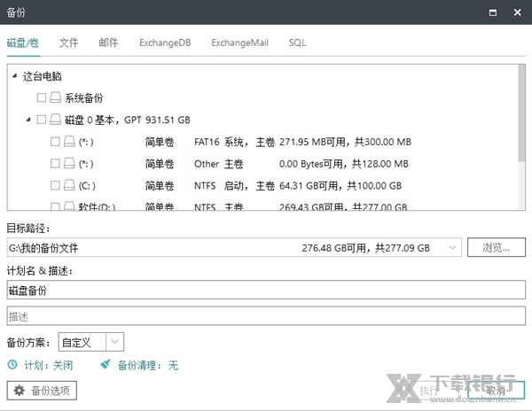Screen dimensions: 532x411
Task: Click the drive icon for 磁盘 0
Action: [55, 120]
